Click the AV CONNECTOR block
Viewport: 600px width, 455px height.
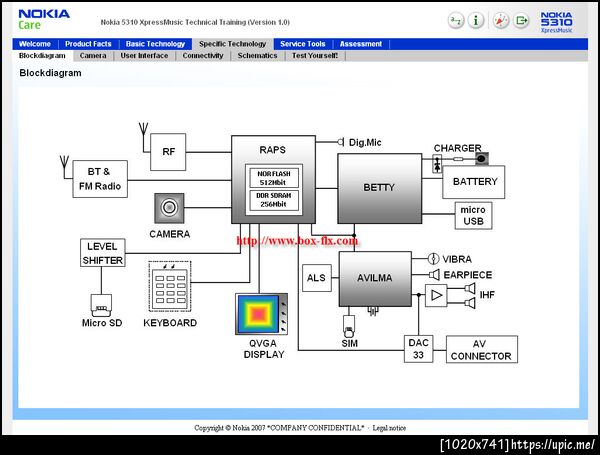(x=481, y=349)
